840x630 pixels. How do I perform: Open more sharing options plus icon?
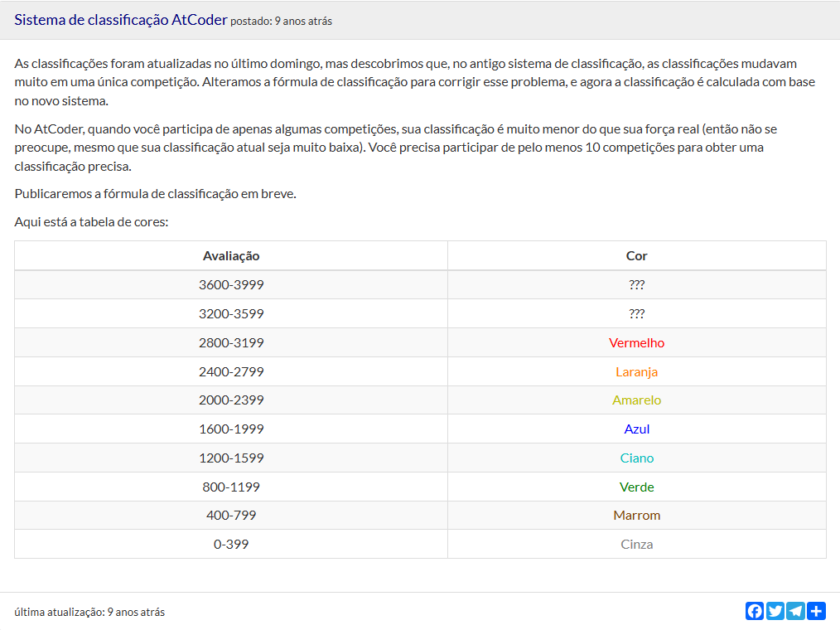817,611
